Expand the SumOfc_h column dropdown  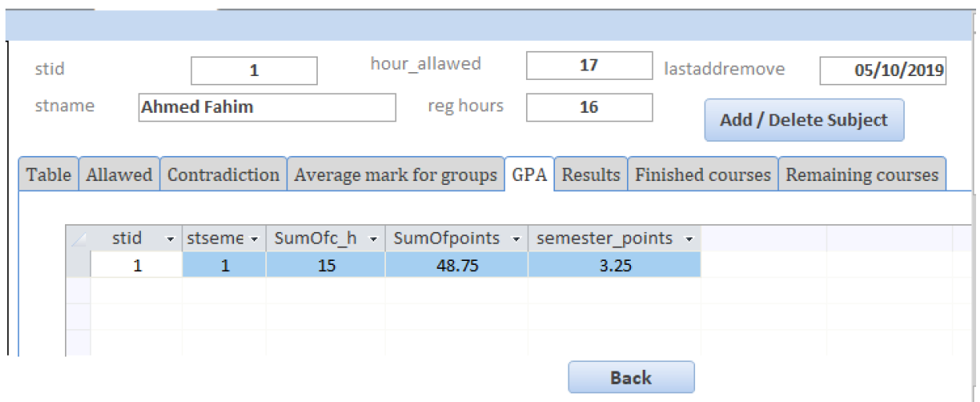tap(373, 239)
